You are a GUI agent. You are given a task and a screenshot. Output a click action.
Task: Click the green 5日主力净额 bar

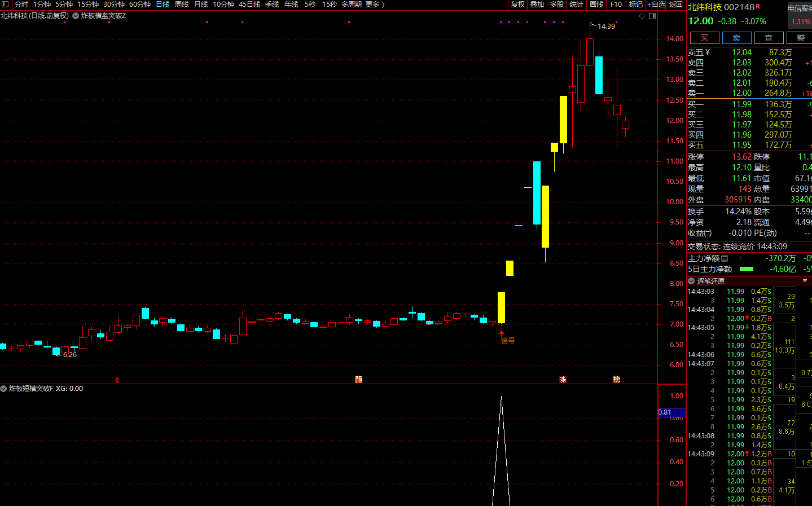(746, 269)
